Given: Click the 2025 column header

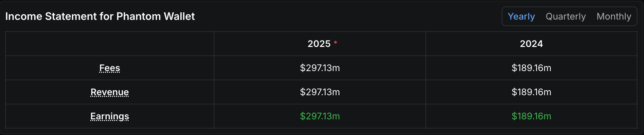Looking at the screenshot, I should pyautogui.click(x=319, y=44).
